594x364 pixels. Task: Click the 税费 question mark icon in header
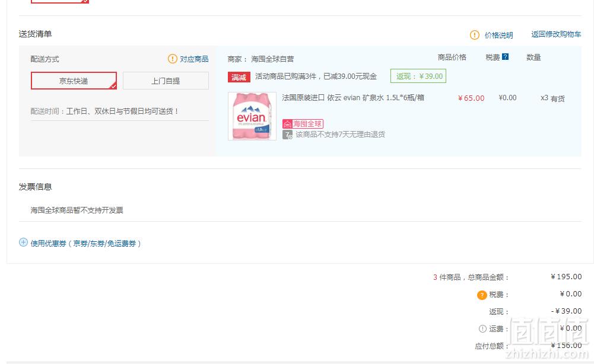(x=505, y=57)
